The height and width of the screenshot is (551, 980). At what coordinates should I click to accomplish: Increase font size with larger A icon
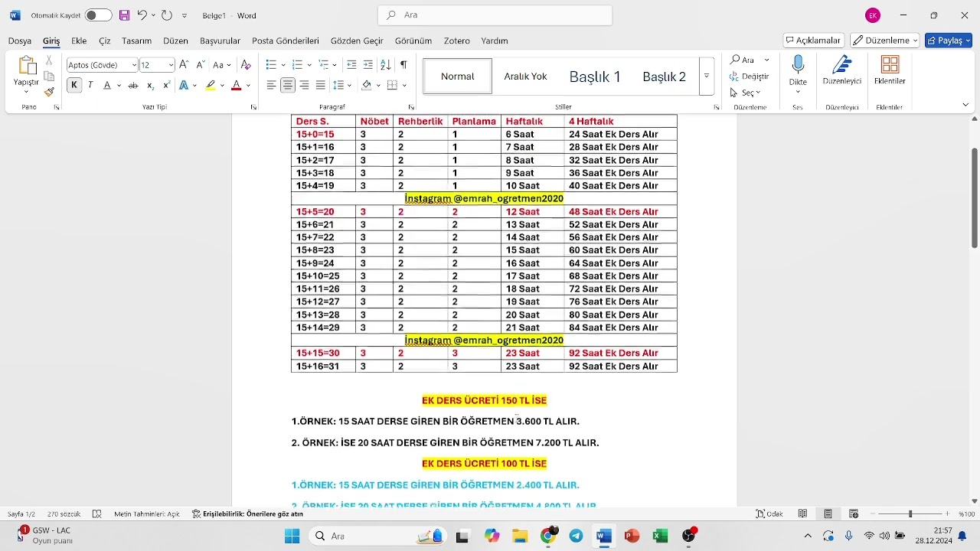click(x=184, y=65)
